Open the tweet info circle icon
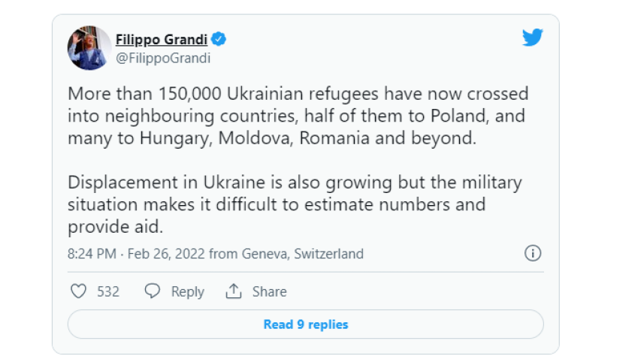The image size is (644, 362). click(533, 253)
